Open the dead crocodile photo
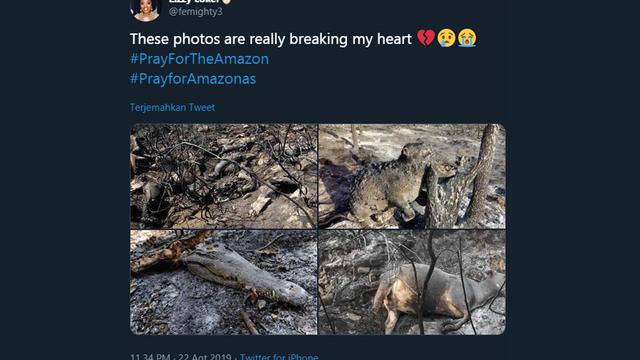Screen dimensions: 640x360 pyautogui.click(x=224, y=282)
